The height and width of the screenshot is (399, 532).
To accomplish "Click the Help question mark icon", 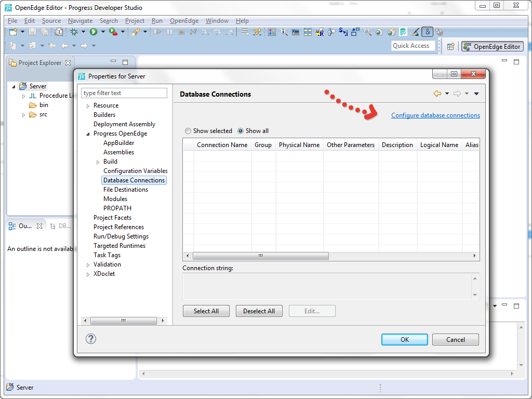I will 90,339.
